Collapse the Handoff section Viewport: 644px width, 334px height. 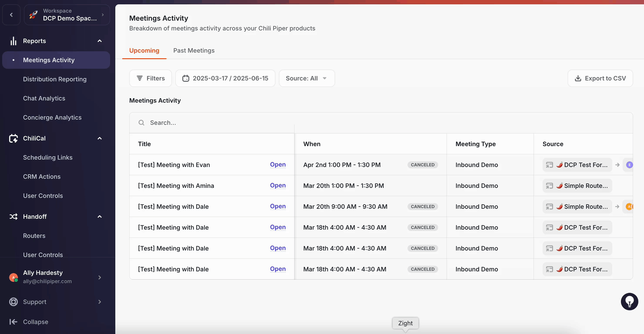pyautogui.click(x=100, y=217)
